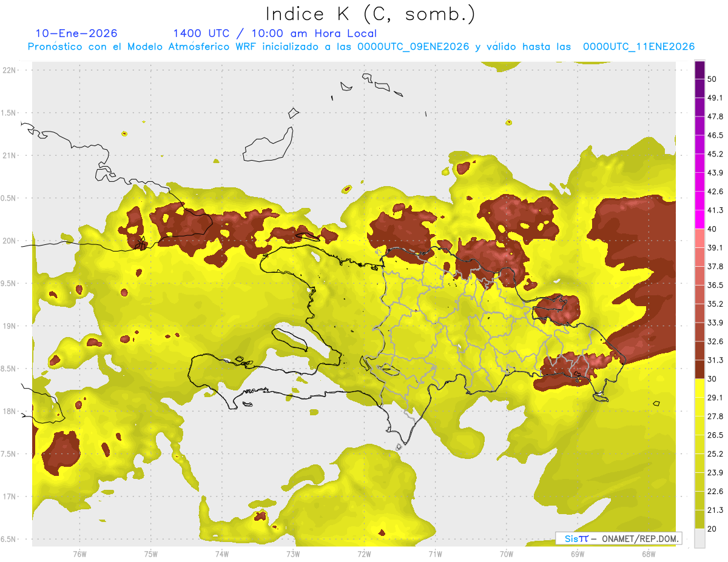Screen dimensions: 728x562
Task: Click latitude label "18N"
Action: click(9, 412)
